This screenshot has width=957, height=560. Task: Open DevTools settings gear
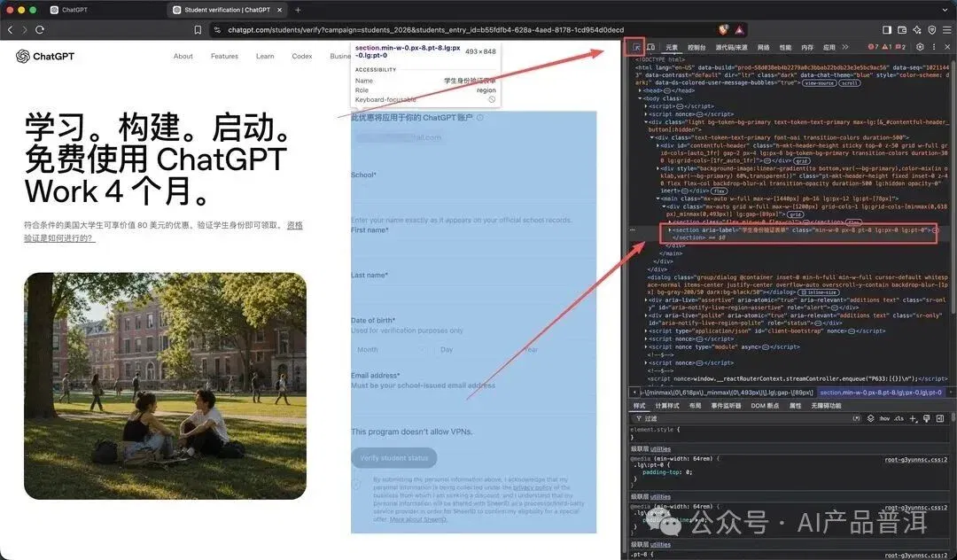click(x=920, y=47)
